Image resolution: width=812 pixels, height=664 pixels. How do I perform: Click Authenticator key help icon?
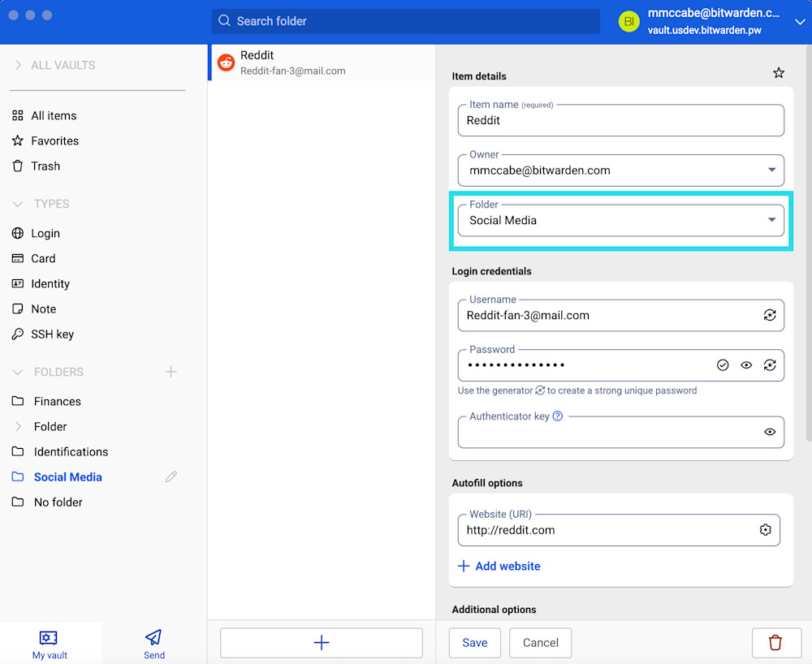pyautogui.click(x=558, y=416)
